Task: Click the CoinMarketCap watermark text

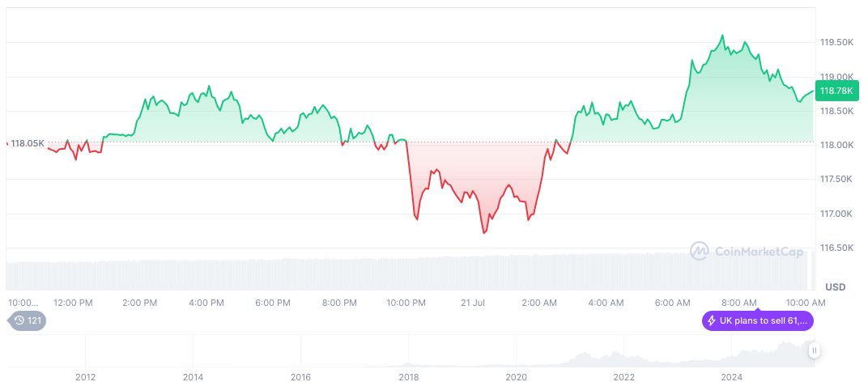Action: click(x=759, y=252)
